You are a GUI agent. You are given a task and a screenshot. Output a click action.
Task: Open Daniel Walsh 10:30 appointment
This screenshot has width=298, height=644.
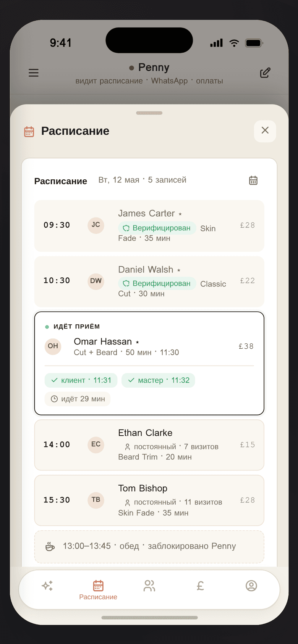click(x=149, y=281)
